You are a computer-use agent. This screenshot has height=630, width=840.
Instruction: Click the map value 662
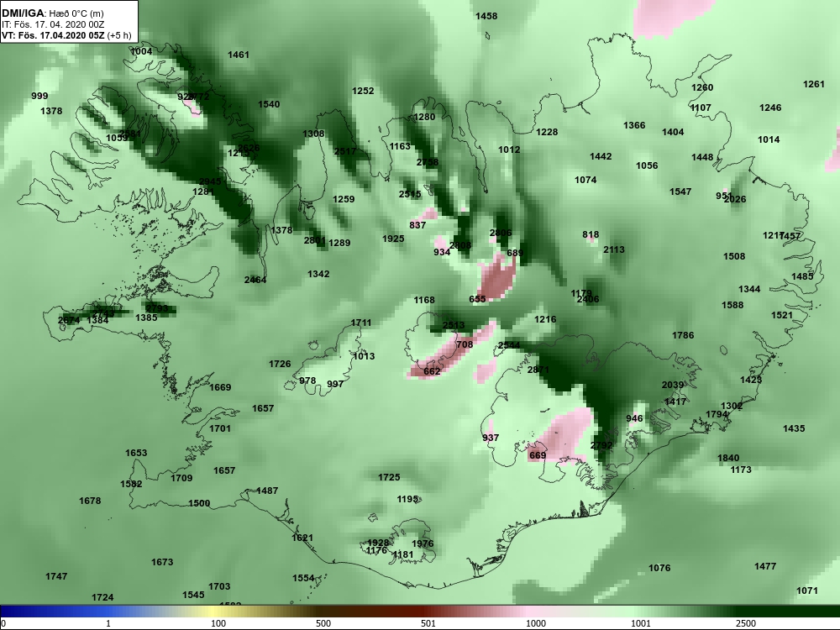click(432, 372)
